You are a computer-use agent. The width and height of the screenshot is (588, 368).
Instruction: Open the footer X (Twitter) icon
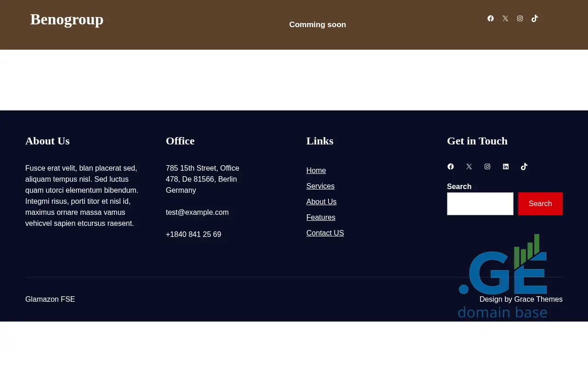[x=469, y=167]
